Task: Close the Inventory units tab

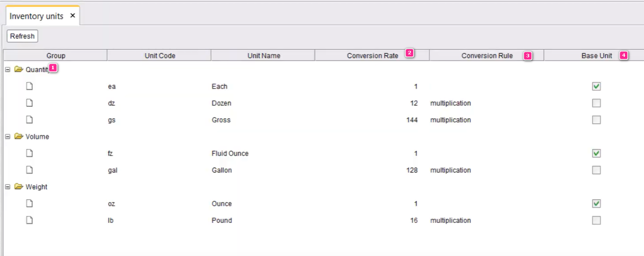Action: 73,16
